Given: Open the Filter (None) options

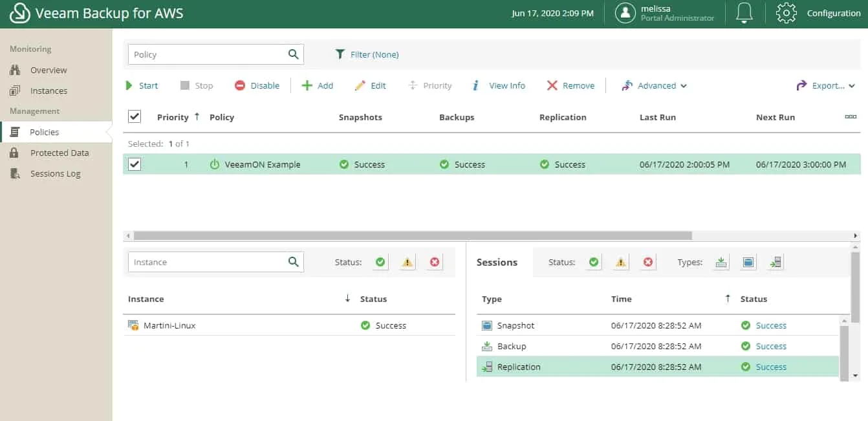Looking at the screenshot, I should [x=367, y=54].
